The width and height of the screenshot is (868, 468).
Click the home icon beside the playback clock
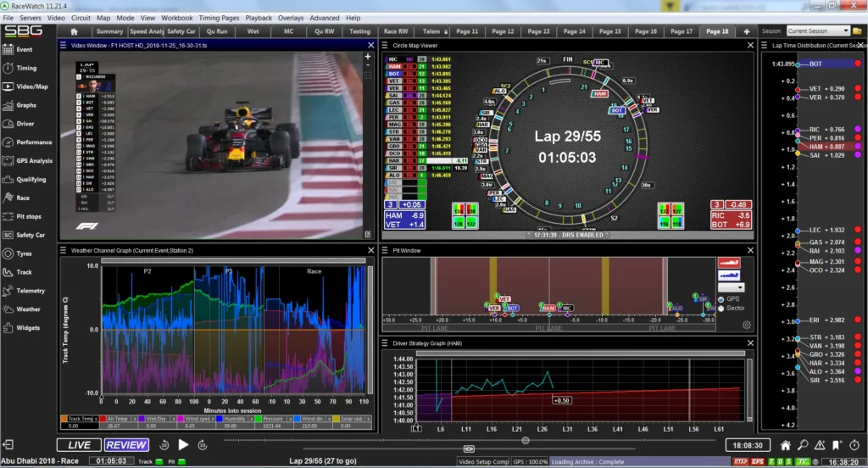785,445
